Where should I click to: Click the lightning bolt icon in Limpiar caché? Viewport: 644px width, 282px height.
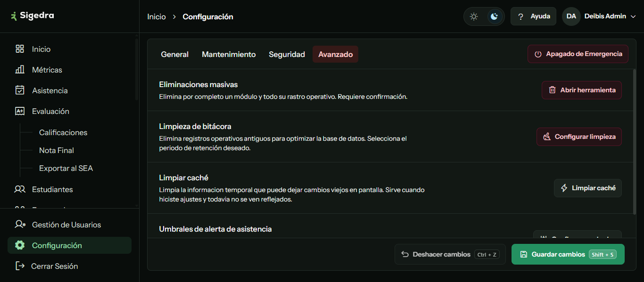(x=564, y=188)
